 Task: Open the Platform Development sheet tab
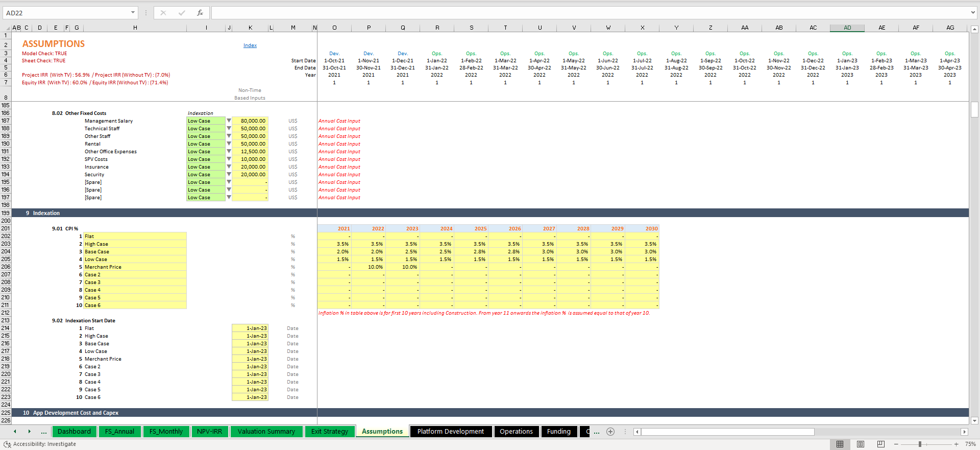tap(451, 432)
